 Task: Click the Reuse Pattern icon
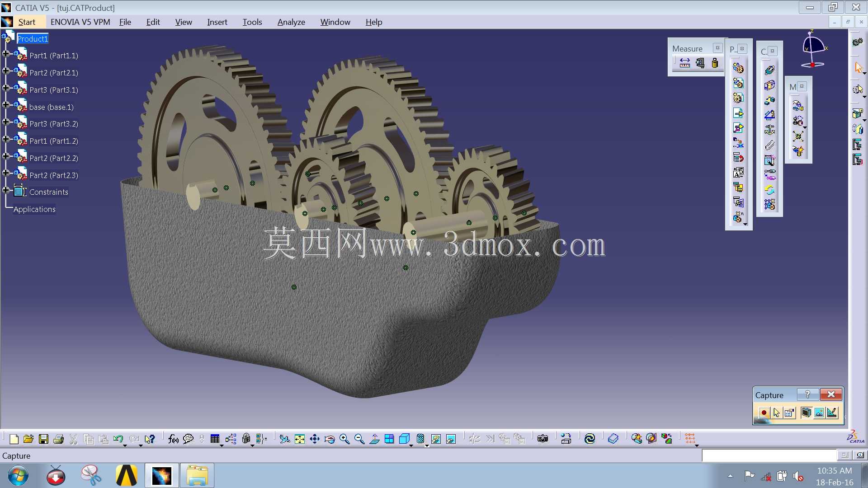click(769, 205)
